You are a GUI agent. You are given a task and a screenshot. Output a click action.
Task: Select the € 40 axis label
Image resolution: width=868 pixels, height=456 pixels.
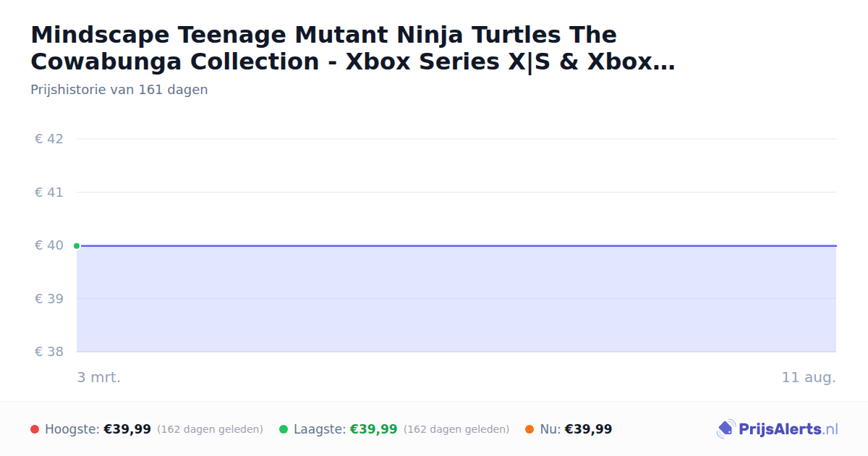[x=49, y=245]
